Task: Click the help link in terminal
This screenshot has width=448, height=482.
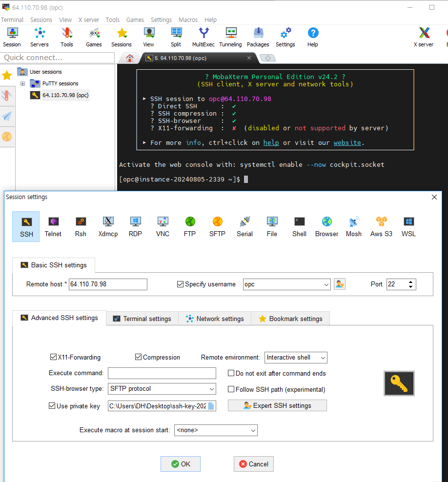Action: tap(271, 142)
